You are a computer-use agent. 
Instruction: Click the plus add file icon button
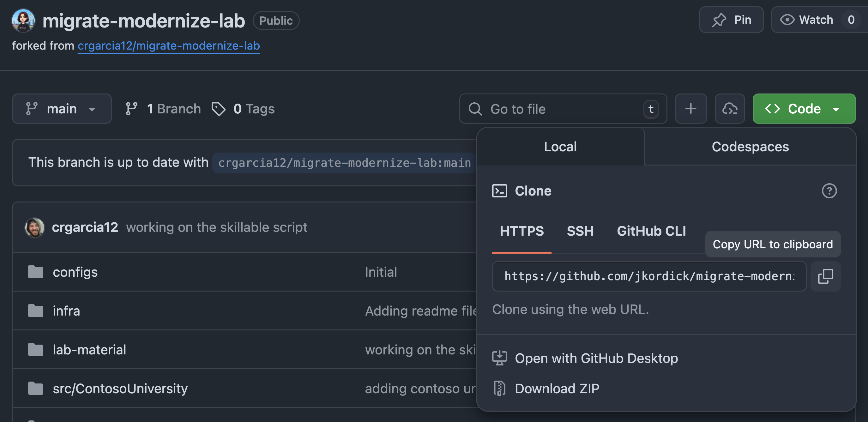690,109
